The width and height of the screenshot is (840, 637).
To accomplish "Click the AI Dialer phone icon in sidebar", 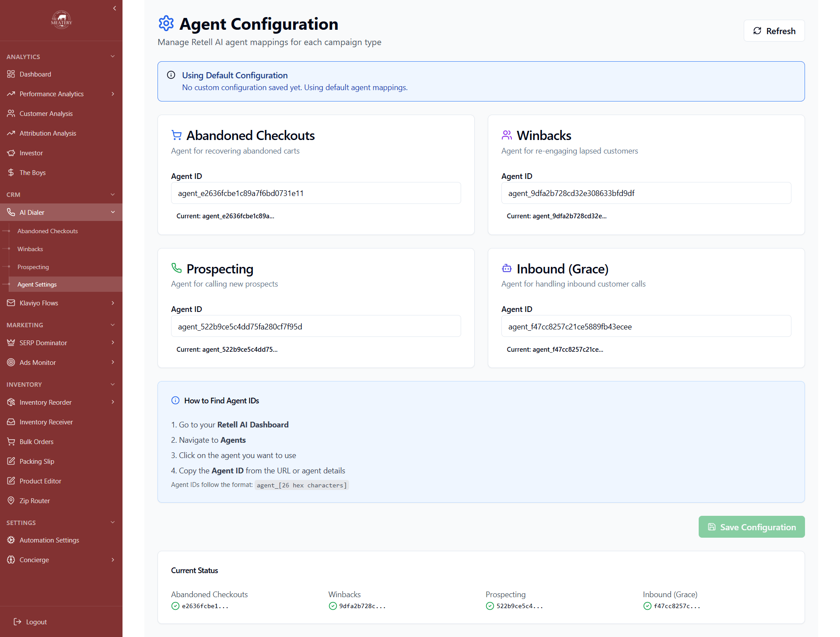I will coord(11,212).
